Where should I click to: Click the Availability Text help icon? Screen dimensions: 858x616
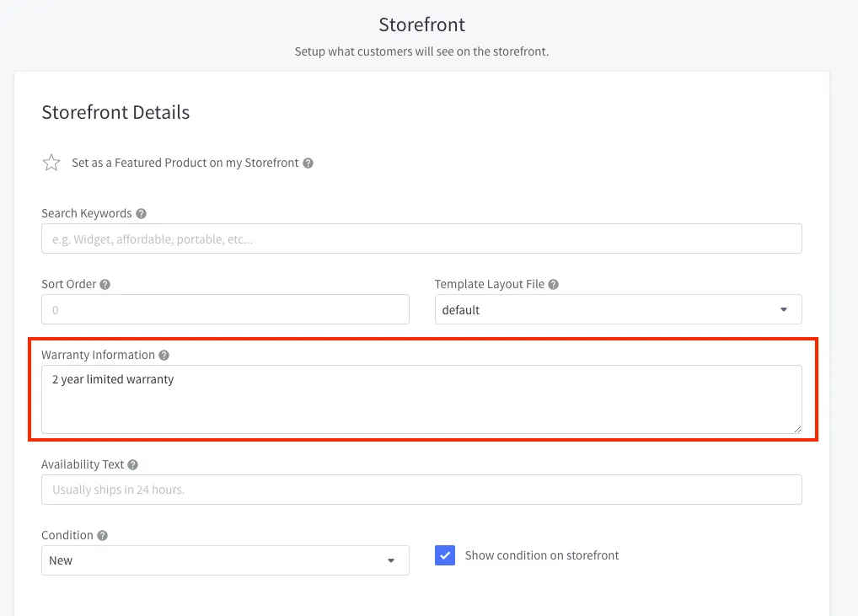coord(133,465)
